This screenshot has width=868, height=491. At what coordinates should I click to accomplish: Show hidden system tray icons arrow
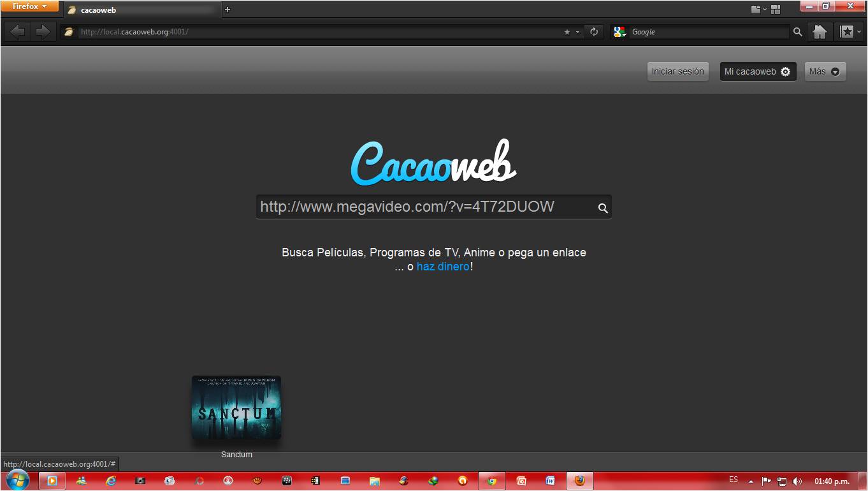[751, 481]
